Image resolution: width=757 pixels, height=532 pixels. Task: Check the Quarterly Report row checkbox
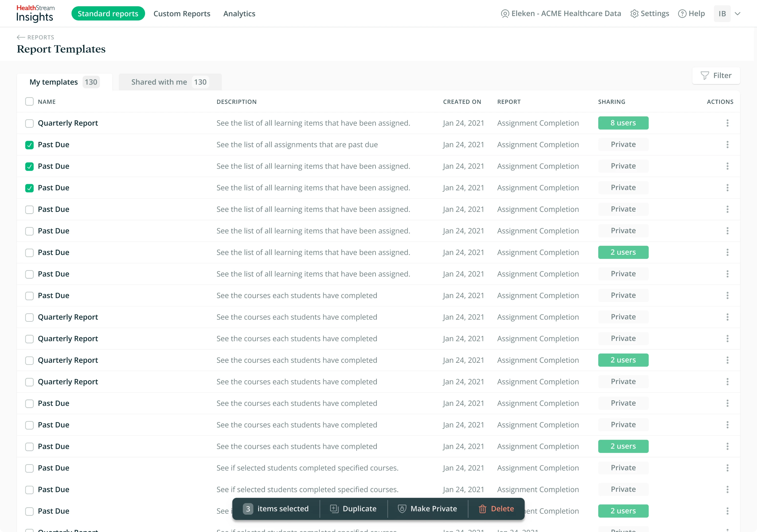[x=29, y=123]
